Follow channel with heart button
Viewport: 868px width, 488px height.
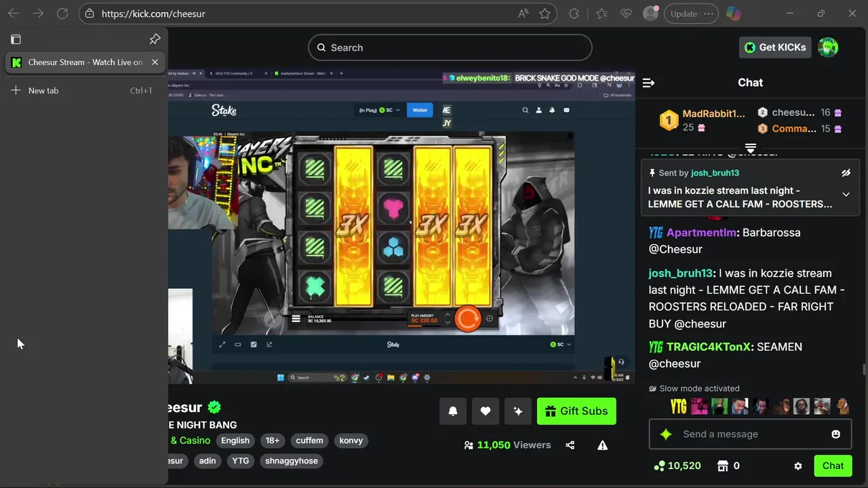pyautogui.click(x=486, y=411)
